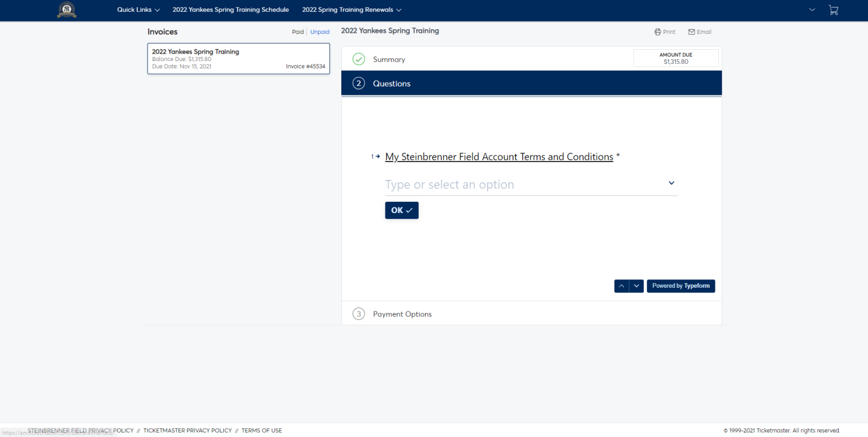The image size is (868, 437).
Task: Open the shopping cart icon
Action: [834, 10]
